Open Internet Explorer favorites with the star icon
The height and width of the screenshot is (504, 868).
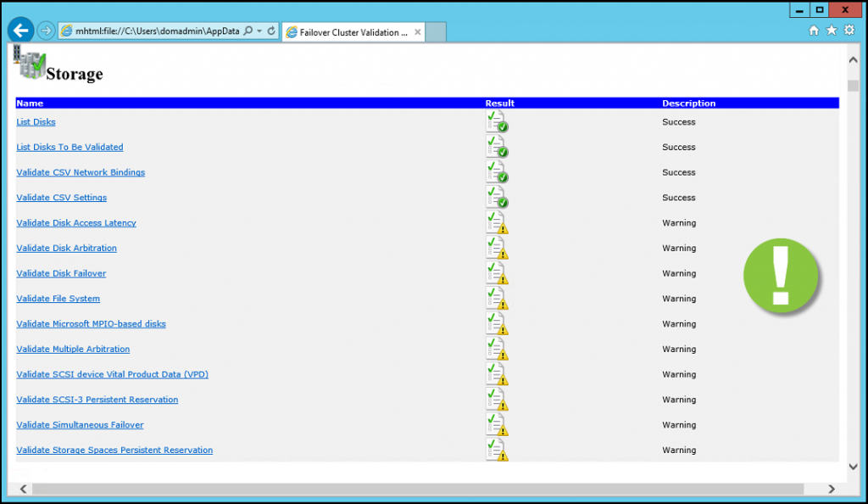[x=831, y=29]
